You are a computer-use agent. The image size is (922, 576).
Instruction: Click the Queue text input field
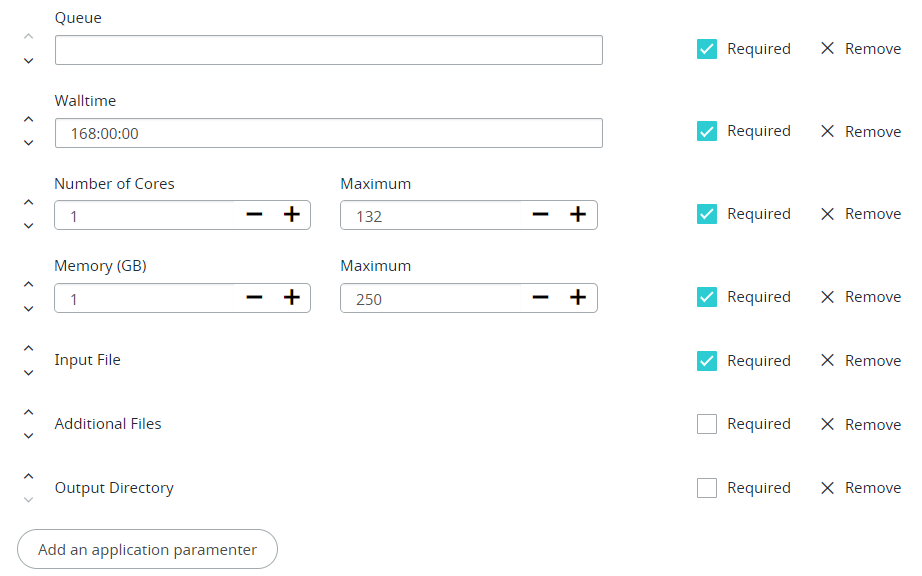328,50
